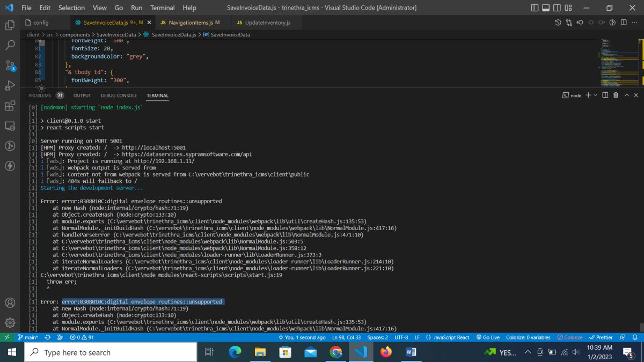Viewport: 644px width, 362px height.
Task: Click the remote window indicator in status bar
Action: (6, 337)
